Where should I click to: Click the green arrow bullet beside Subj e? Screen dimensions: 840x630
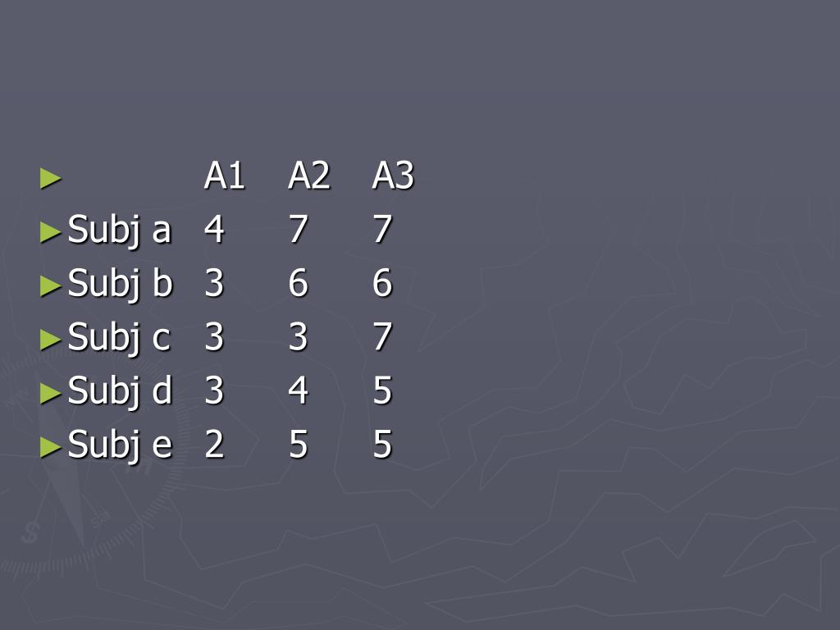point(51,448)
